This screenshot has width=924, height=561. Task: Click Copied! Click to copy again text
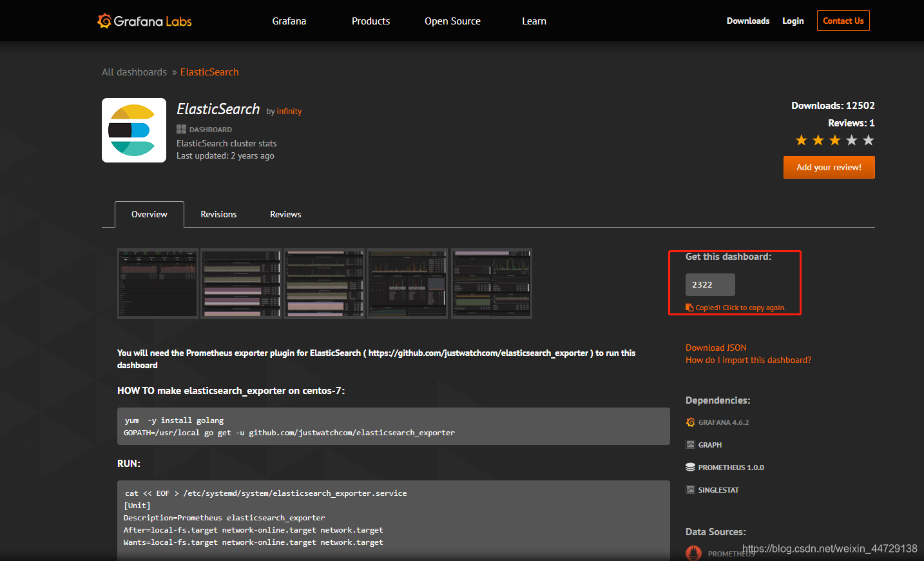point(741,308)
